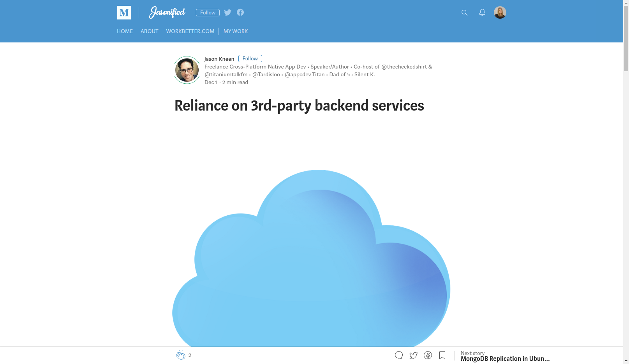This screenshot has height=364, width=629.
Task: Select the title 'Reliance on 3rd-party backend services'
Action: [299, 106]
